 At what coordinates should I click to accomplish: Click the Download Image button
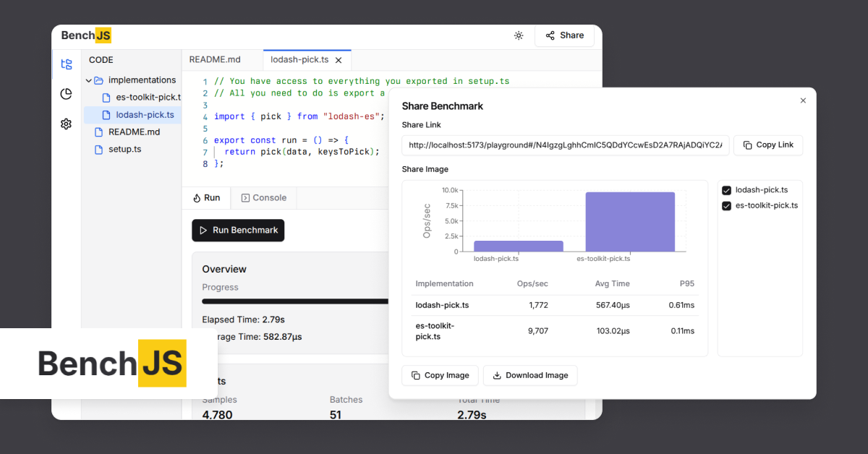[530, 375]
